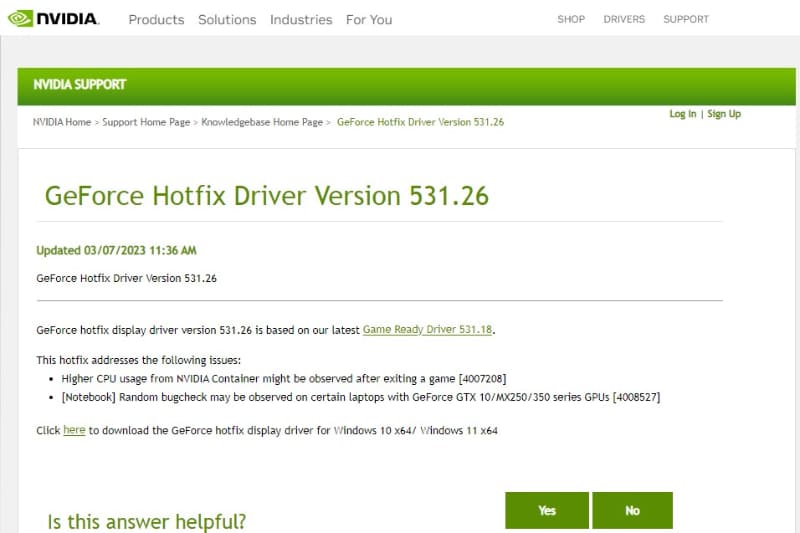800x533 pixels.
Task: Click the GeForce Hotfix Driver breadcrumb
Action: coord(420,122)
